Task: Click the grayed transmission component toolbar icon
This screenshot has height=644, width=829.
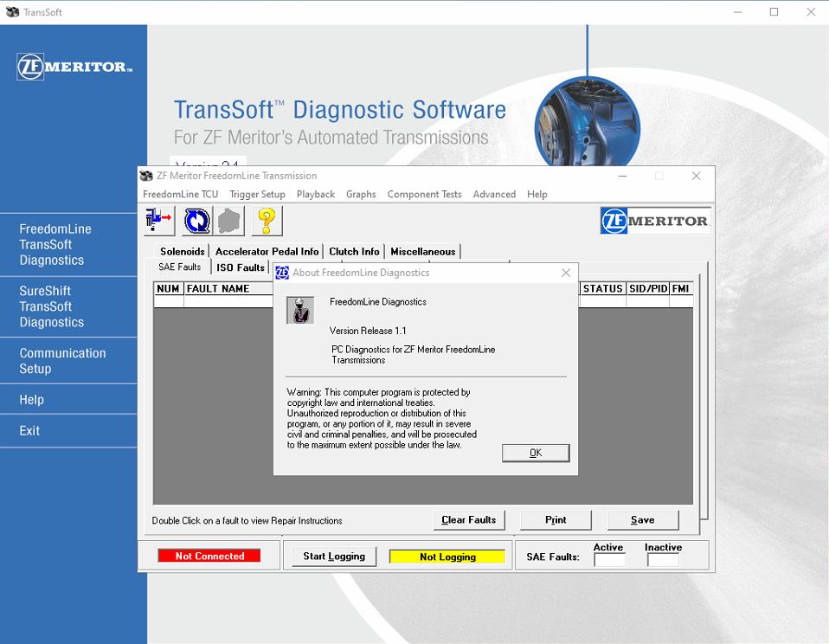Action: (x=228, y=221)
